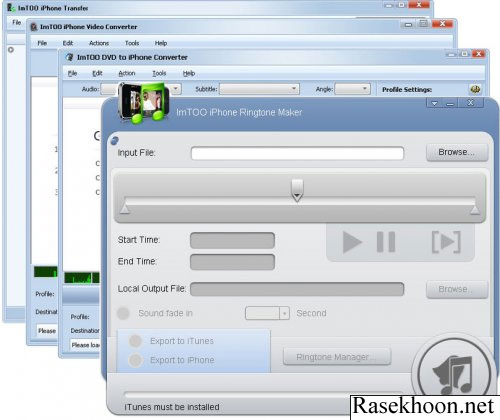This screenshot has height=420, width=500.
Task: Click the Play button in Ringtone Maker
Action: (x=352, y=242)
